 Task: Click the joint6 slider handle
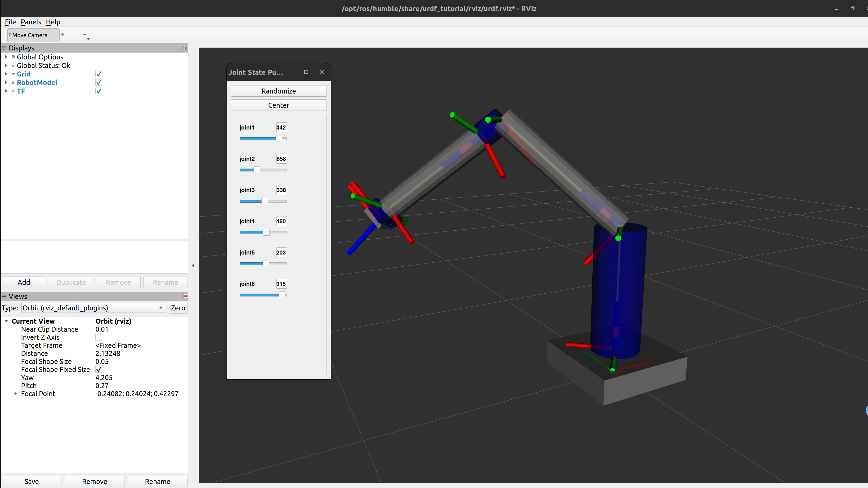[x=282, y=295]
